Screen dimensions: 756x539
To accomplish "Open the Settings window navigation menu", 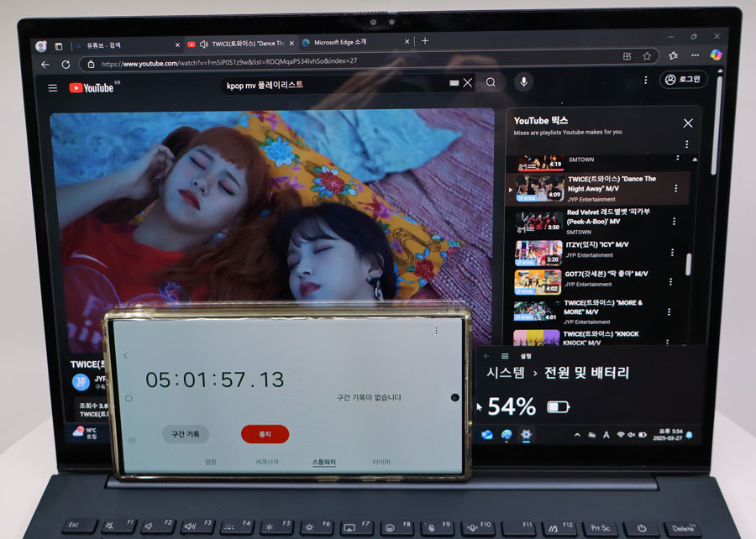I will point(505,356).
